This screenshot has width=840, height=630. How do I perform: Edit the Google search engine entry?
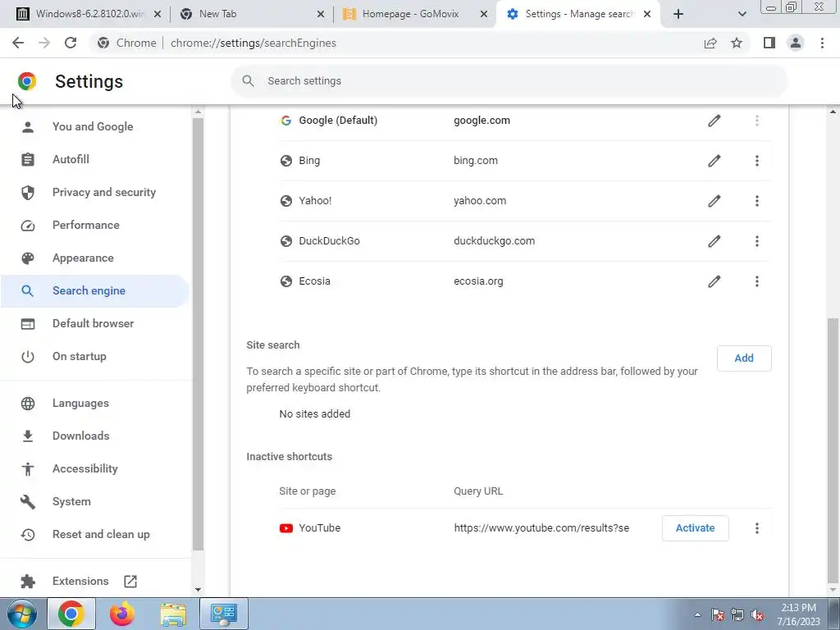(714, 121)
